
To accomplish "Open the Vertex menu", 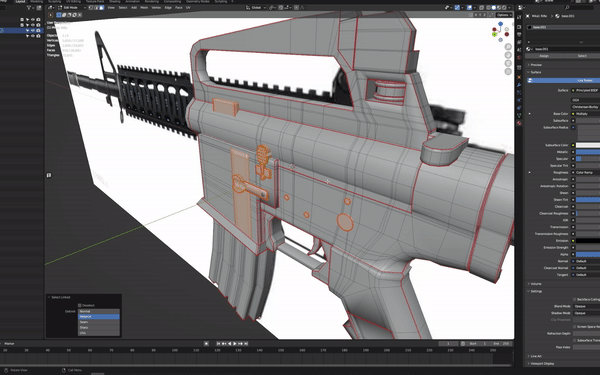I will [156, 8].
